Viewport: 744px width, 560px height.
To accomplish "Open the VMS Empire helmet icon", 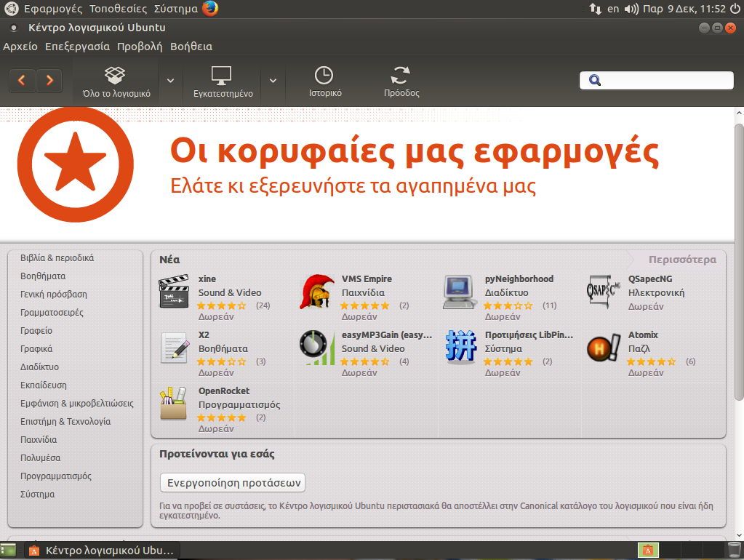I will (316, 292).
